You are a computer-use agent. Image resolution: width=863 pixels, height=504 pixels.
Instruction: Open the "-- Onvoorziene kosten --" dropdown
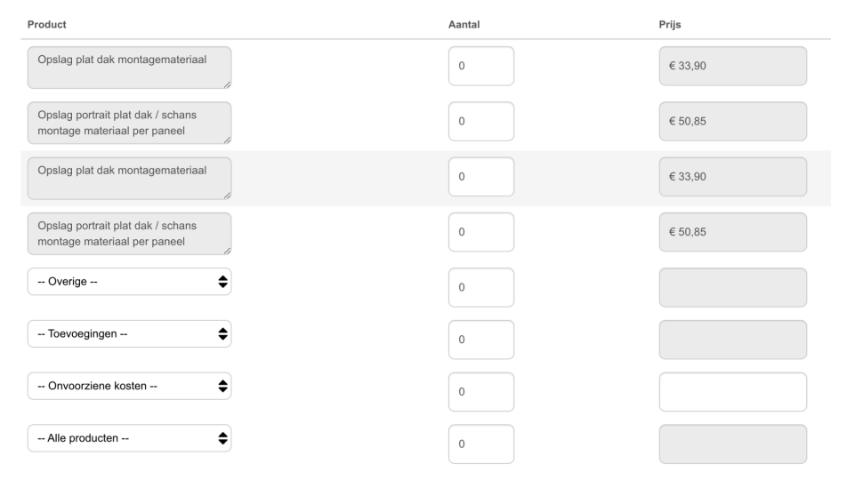pos(129,386)
